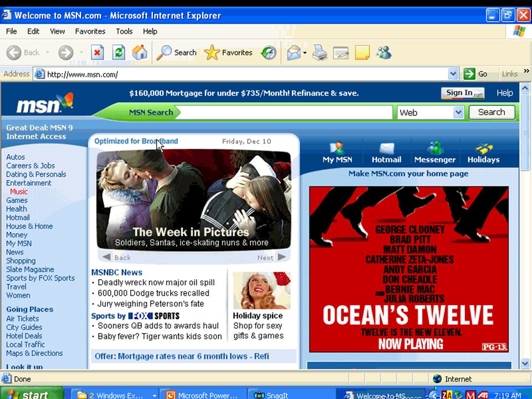Image resolution: width=532 pixels, height=399 pixels.
Task: Open the Tools menu
Action: click(124, 31)
